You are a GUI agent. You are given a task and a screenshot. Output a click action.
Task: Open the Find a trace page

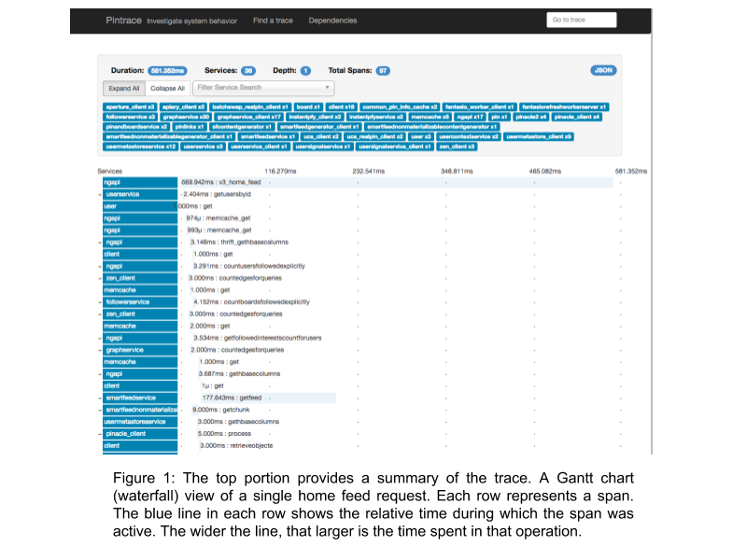(x=273, y=21)
